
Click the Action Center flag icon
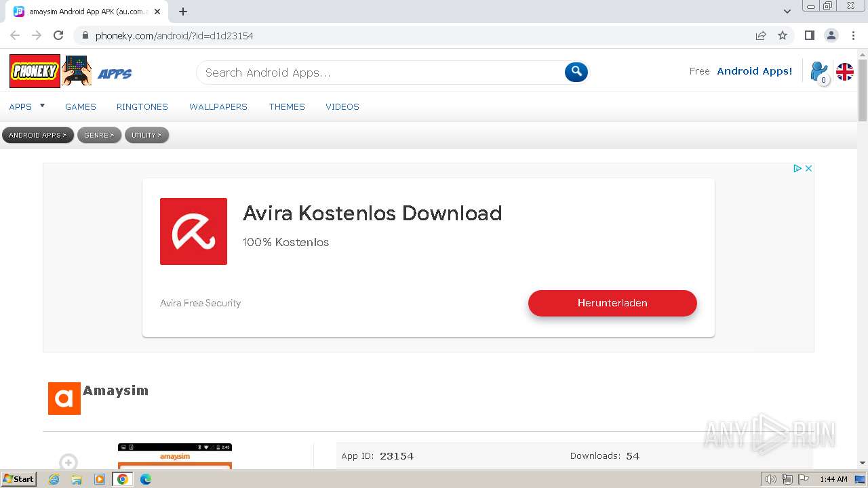tap(804, 479)
